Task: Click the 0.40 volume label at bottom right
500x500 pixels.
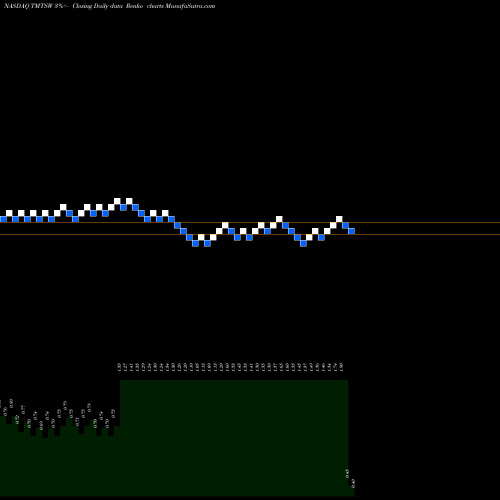Action: 353,483
